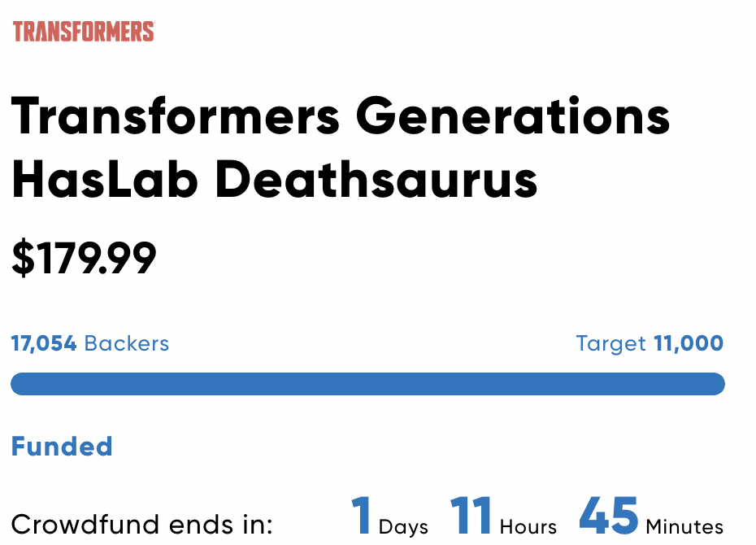Image resolution: width=756 pixels, height=545 pixels.
Task: Click the number 45 in the minutes countdown
Action: point(609,517)
